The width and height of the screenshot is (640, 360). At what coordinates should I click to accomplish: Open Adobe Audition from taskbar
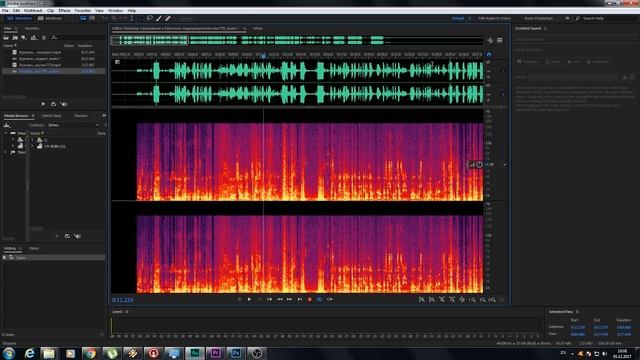[x=195, y=353]
